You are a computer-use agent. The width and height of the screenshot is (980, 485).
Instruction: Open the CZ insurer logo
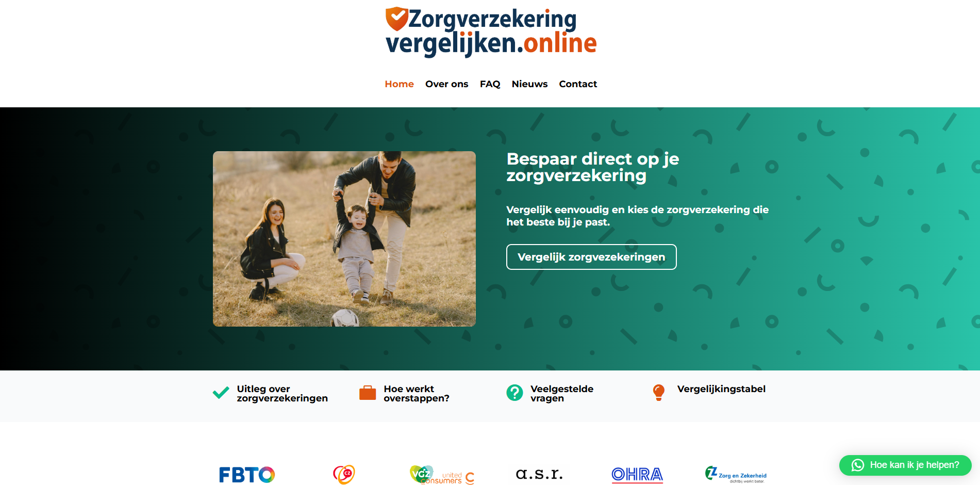tap(344, 474)
